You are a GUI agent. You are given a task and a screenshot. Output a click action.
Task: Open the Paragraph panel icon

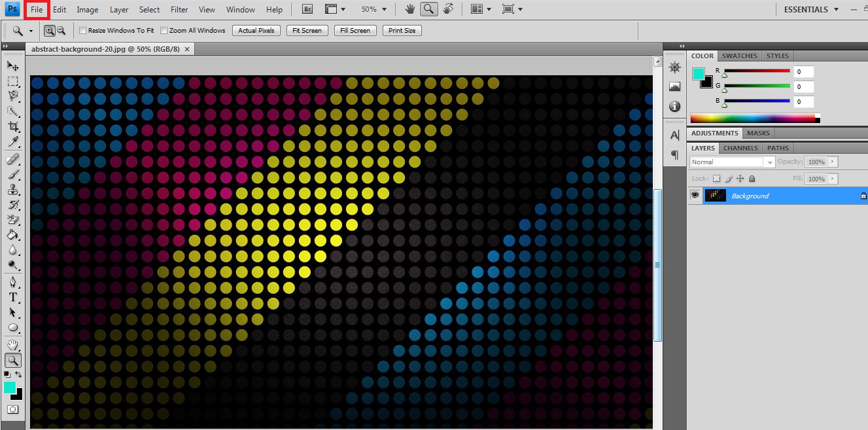(675, 154)
